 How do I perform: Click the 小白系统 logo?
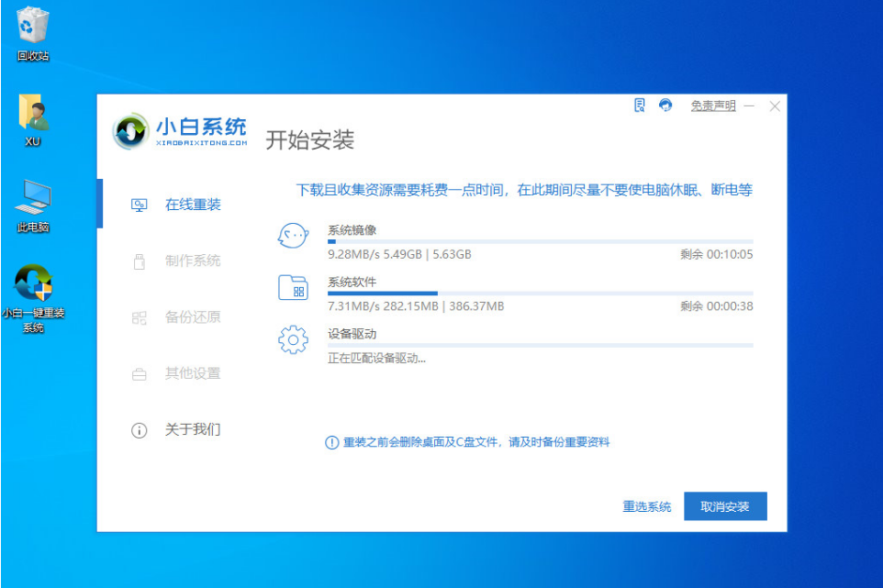pyautogui.click(x=181, y=132)
